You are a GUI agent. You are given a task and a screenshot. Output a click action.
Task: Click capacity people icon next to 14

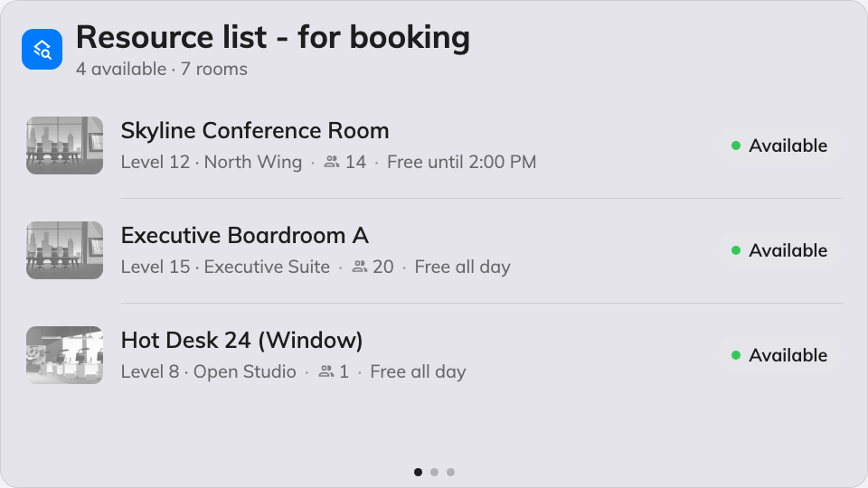332,162
